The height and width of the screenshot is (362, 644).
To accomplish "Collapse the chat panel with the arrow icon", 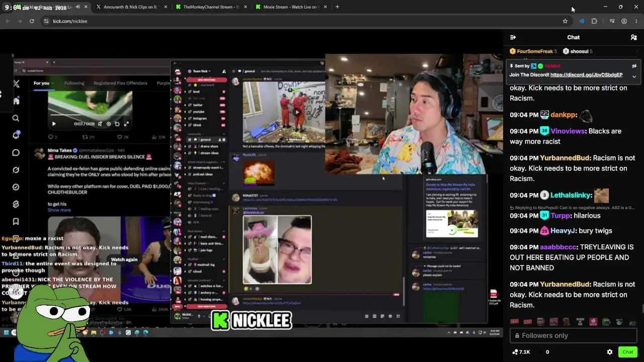I will click(x=513, y=37).
